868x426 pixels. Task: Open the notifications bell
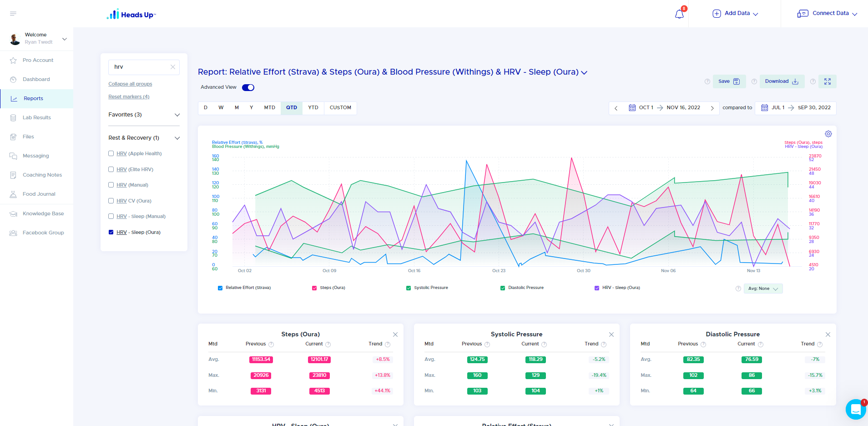pos(679,14)
